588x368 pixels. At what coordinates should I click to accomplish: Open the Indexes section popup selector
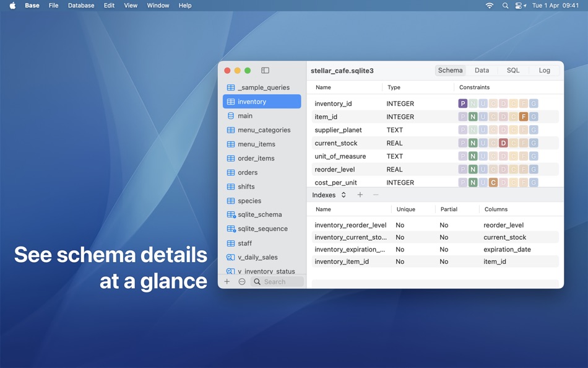[329, 195]
